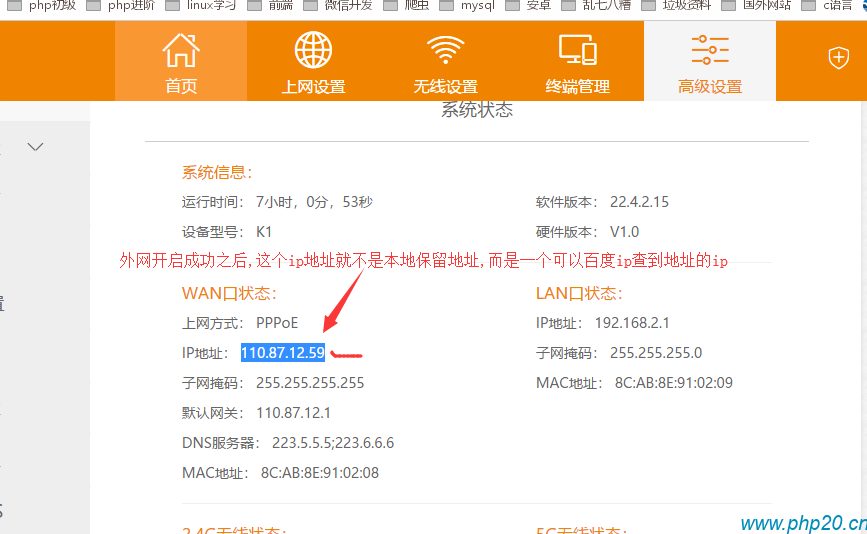Image resolution: width=867 pixels, height=534 pixels.
Task: Open the linux学习 bookmark folder
Action: 201,6
